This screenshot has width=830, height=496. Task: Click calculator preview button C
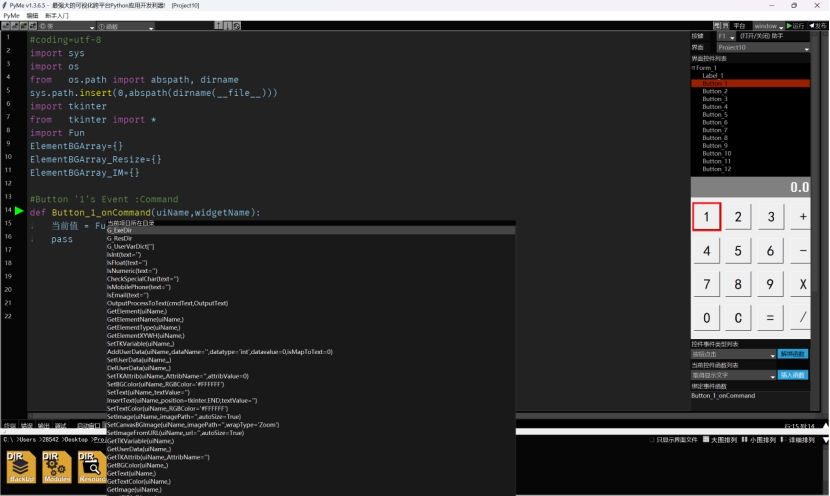[x=738, y=318]
